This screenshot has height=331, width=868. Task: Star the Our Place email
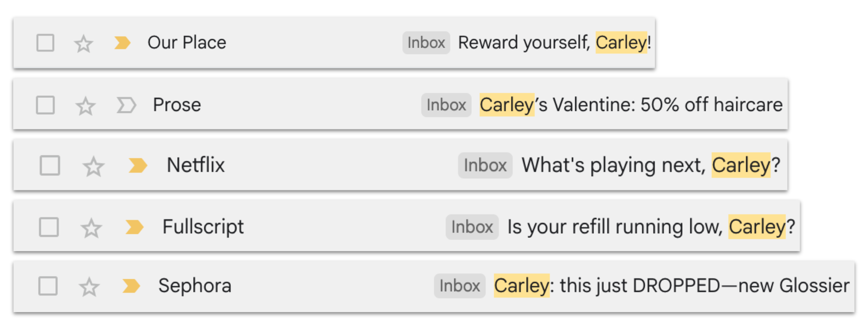[x=84, y=44]
